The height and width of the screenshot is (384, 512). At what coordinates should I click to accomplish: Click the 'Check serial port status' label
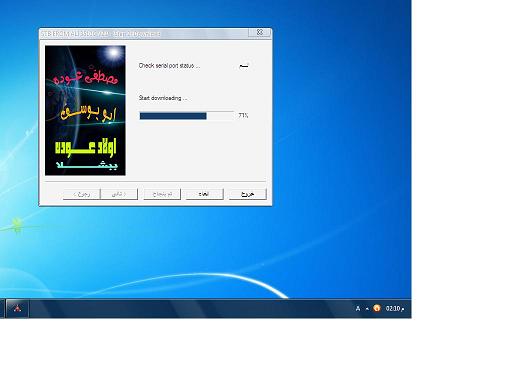169,66
